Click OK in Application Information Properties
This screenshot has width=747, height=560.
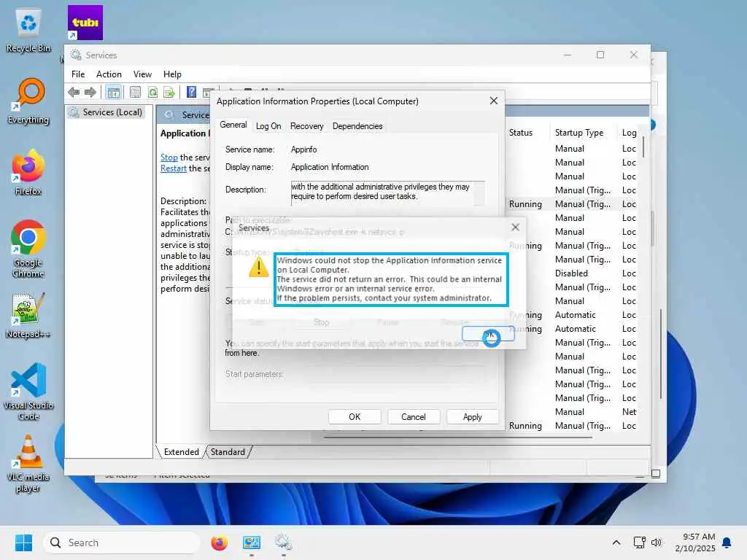click(355, 416)
